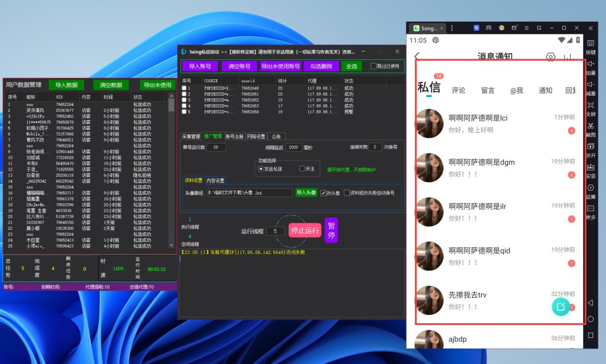Switch to the 网络设置 tab

(256, 136)
